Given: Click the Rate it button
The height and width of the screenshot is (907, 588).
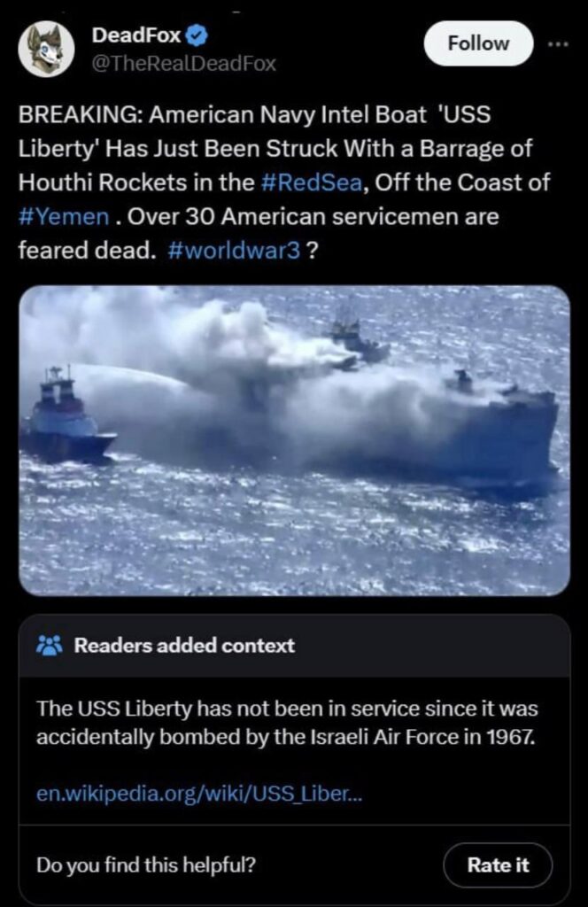Looking at the screenshot, I should click(x=498, y=864).
